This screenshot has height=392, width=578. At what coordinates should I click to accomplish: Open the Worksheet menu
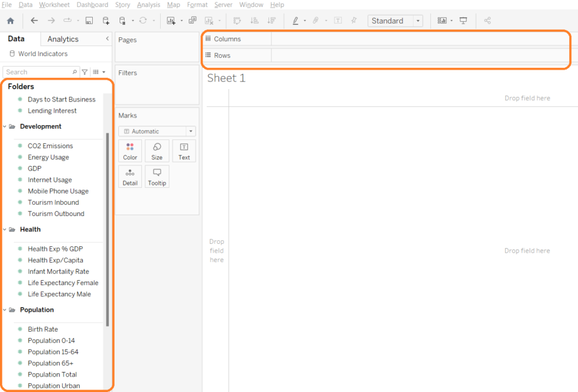pos(54,4)
